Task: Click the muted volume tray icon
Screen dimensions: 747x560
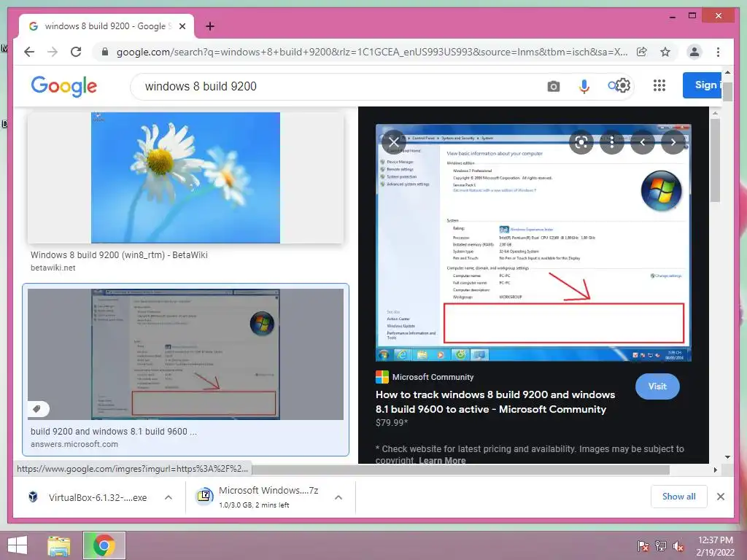Action: click(678, 546)
